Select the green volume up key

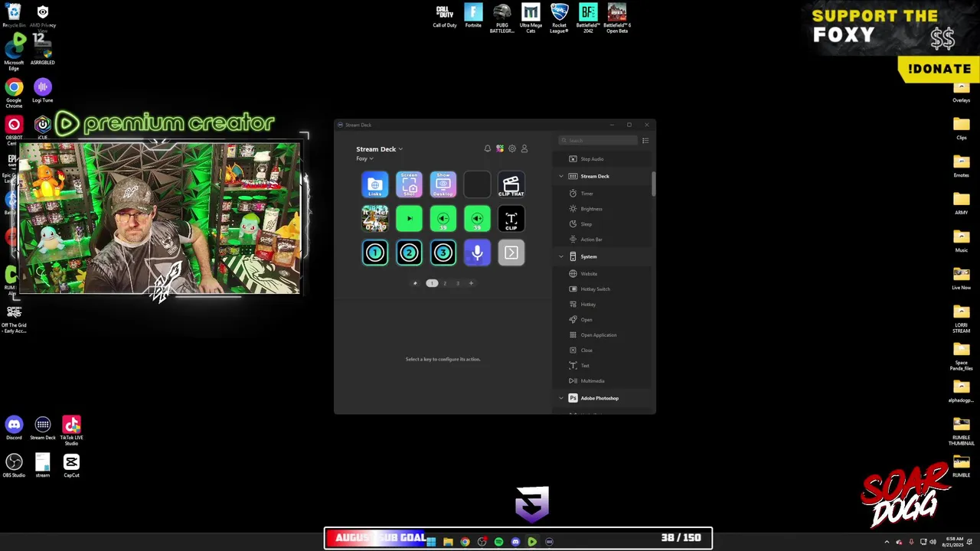pos(477,219)
